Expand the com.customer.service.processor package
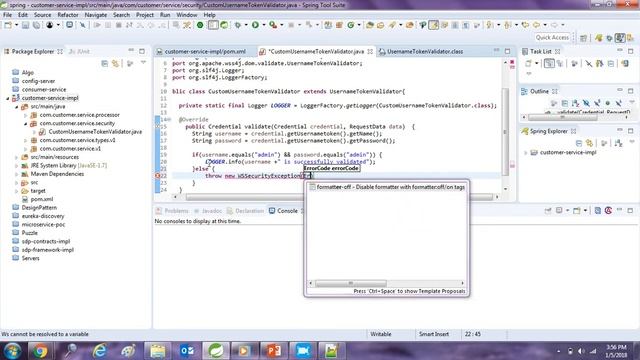 (x=25, y=116)
